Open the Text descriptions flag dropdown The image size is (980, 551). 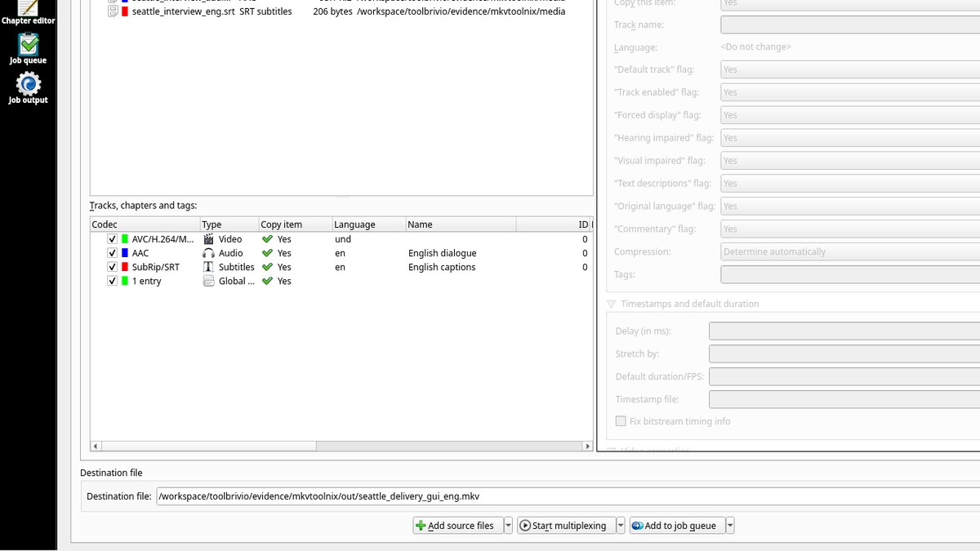click(x=850, y=184)
